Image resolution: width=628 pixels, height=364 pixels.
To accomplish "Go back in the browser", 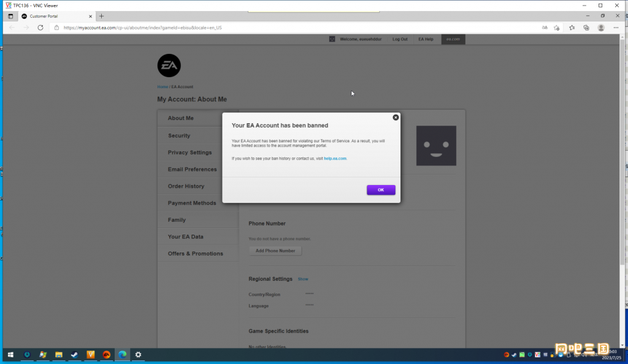I will [12, 28].
